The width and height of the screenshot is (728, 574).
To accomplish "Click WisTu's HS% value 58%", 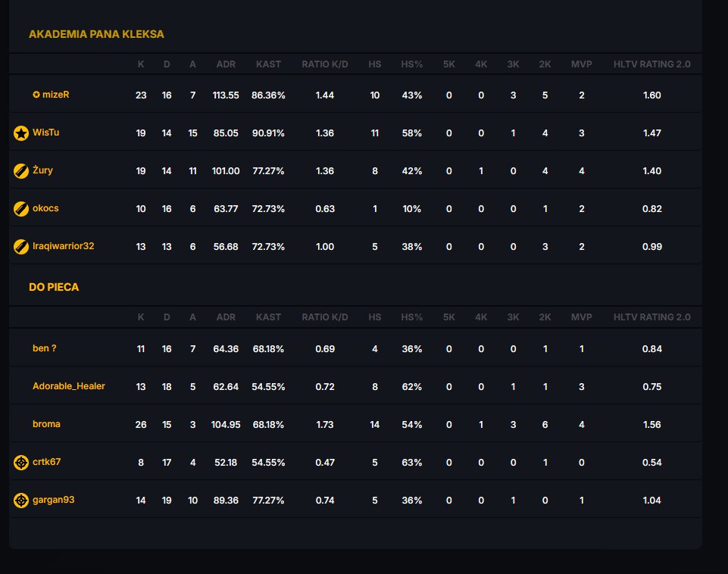I will 412,133.
